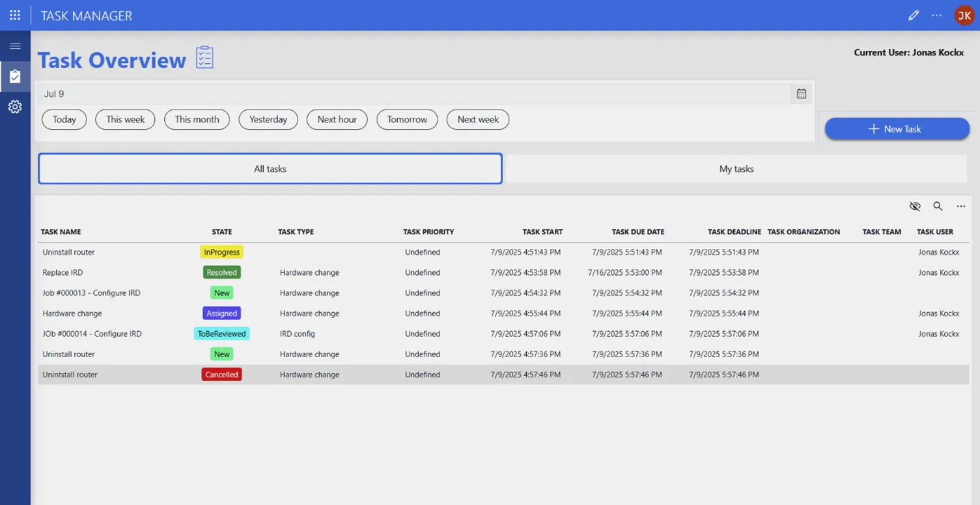This screenshot has width=980, height=505.
Task: Click New badge in Job #000013 row
Action: coord(222,293)
